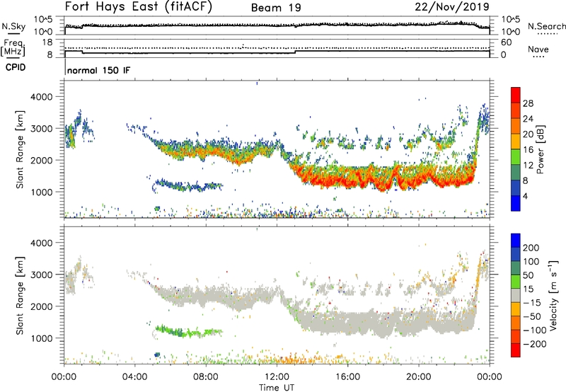Click the 'normal 150 IF' text

[x=98, y=70]
